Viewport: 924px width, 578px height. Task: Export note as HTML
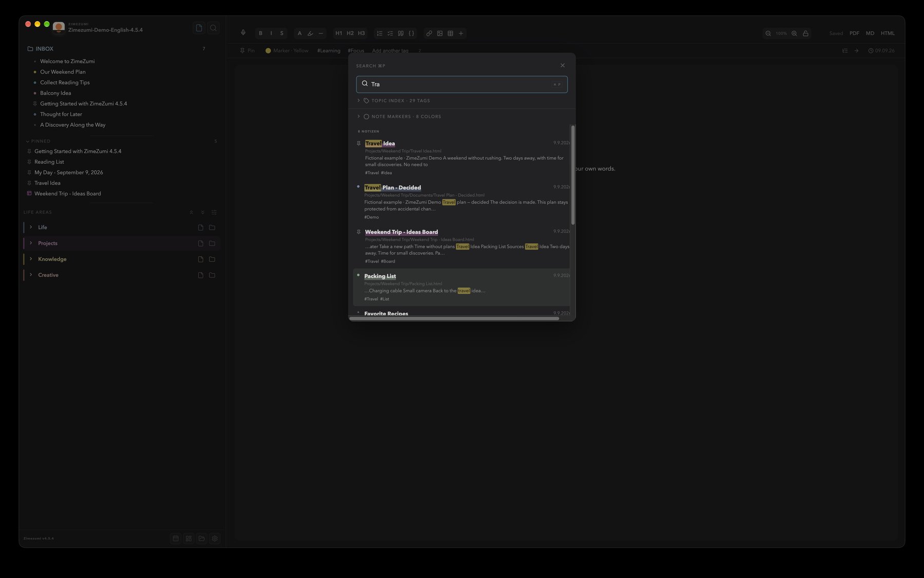(888, 33)
